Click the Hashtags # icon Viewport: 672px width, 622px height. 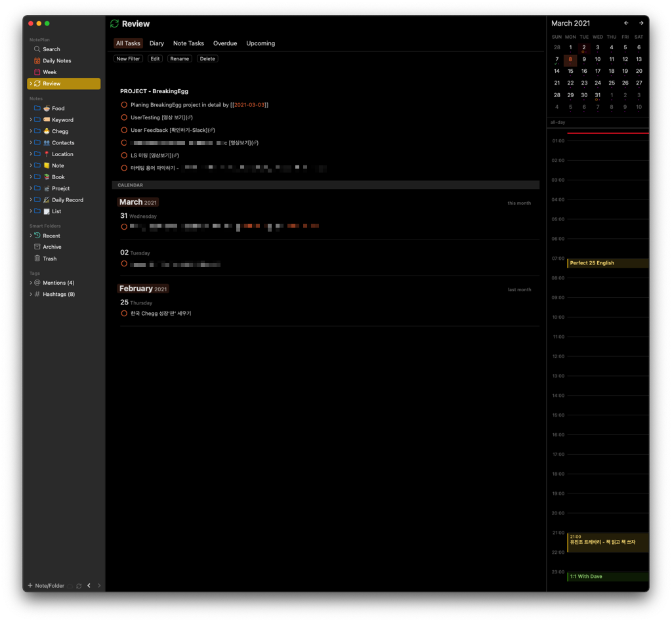(x=37, y=295)
